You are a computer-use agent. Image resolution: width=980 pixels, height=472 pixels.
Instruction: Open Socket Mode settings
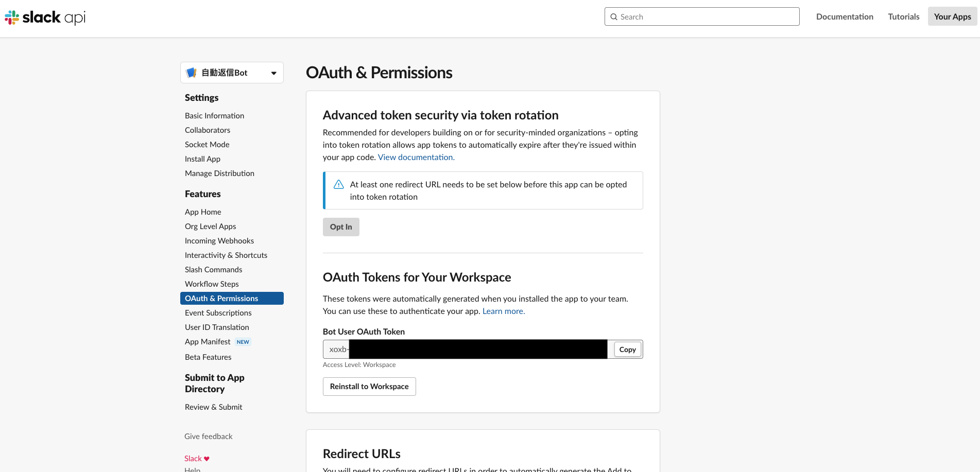pyautogui.click(x=207, y=144)
